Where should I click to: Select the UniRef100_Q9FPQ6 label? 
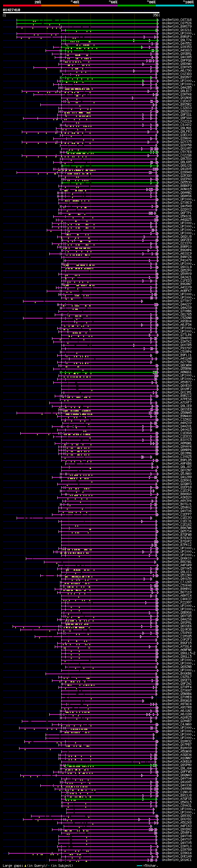177,60
